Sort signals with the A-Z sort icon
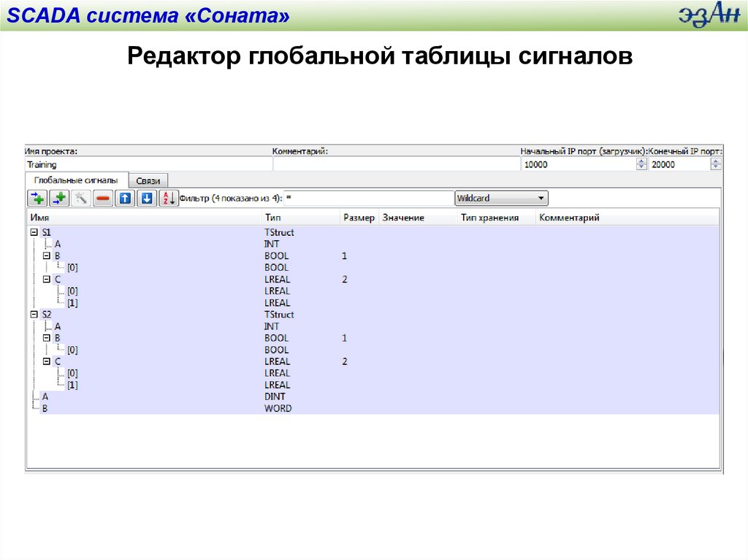 coord(168,198)
